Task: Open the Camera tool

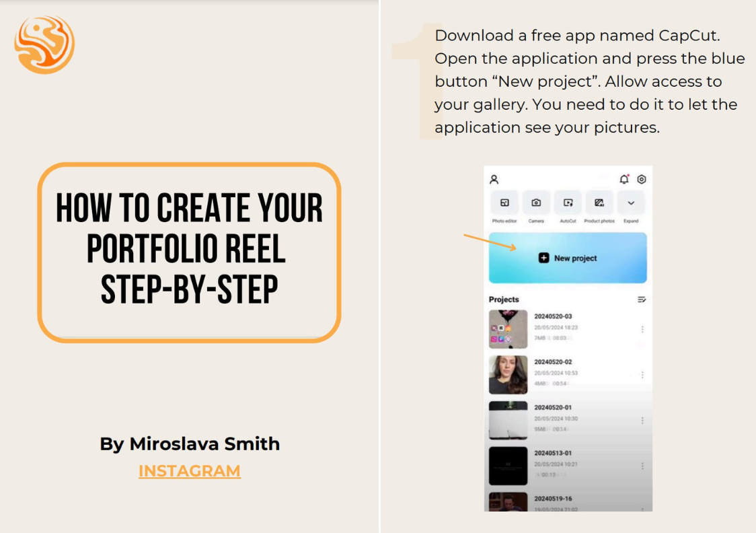Action: pos(536,203)
